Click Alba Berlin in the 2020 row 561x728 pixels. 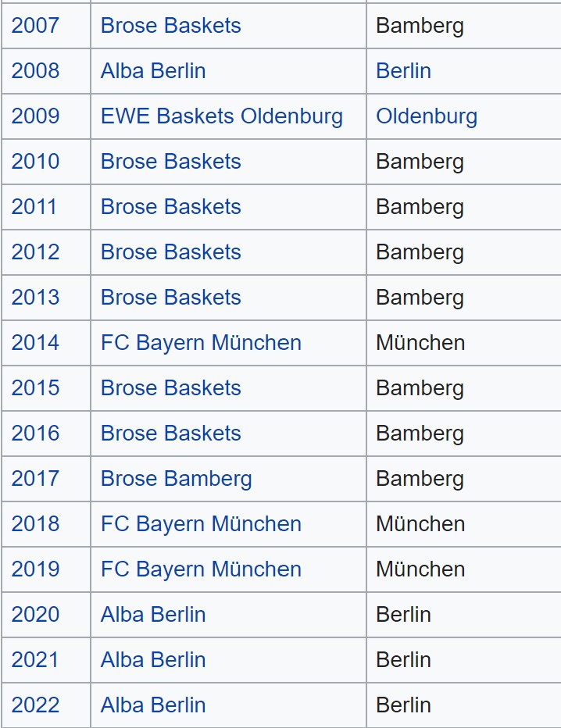(x=153, y=614)
